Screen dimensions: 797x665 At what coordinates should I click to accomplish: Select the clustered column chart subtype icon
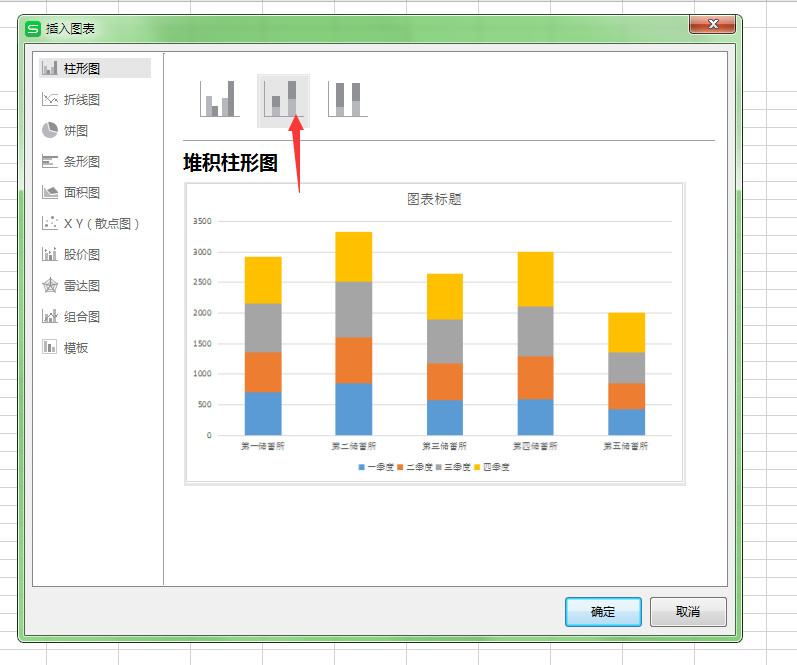coord(220,99)
